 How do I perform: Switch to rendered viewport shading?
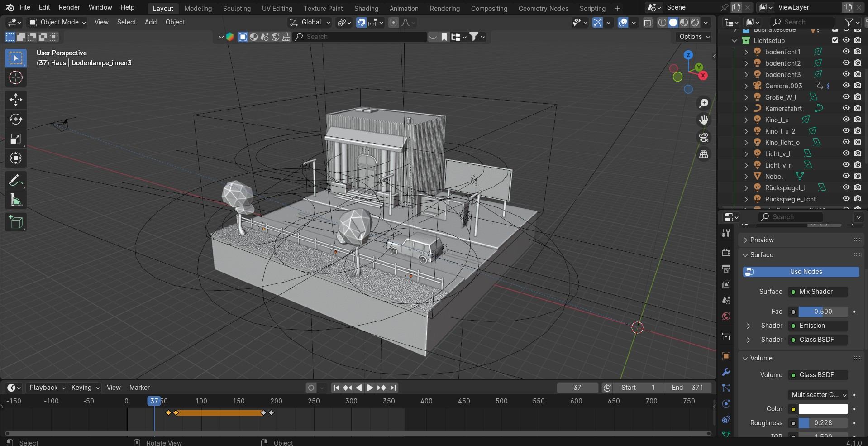pos(695,22)
